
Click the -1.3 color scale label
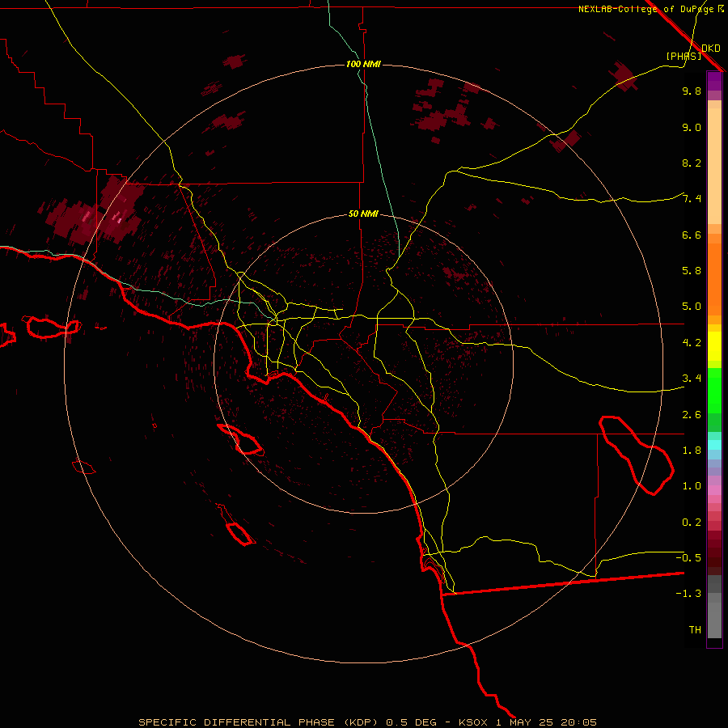[x=688, y=594]
